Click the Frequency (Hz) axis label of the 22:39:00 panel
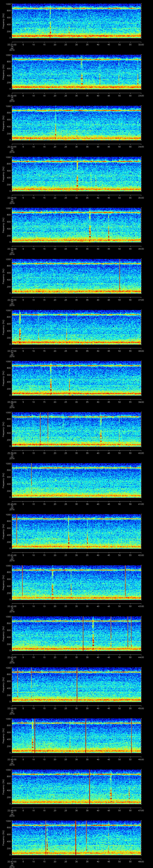153x868 pixels. tap(3, 429)
